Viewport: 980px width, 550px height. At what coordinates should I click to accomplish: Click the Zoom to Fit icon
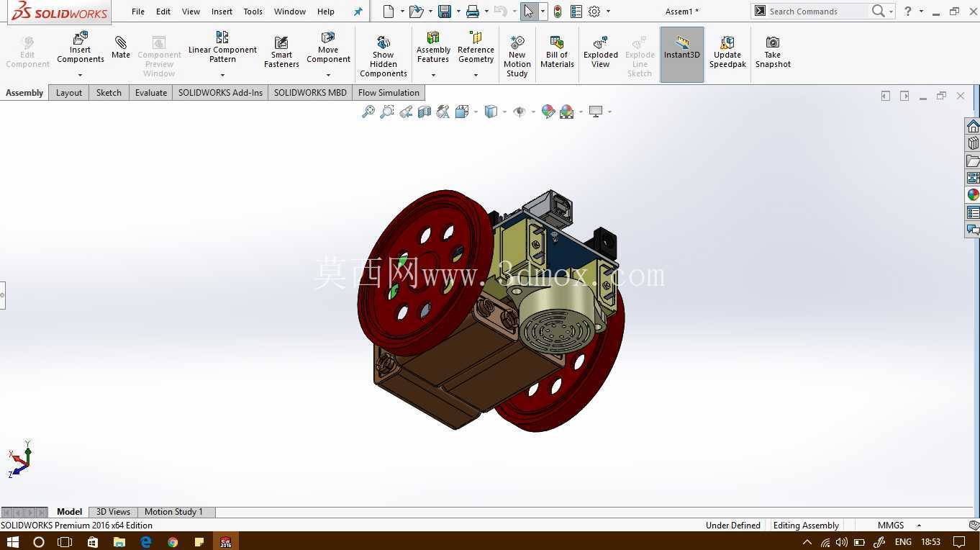(x=368, y=112)
